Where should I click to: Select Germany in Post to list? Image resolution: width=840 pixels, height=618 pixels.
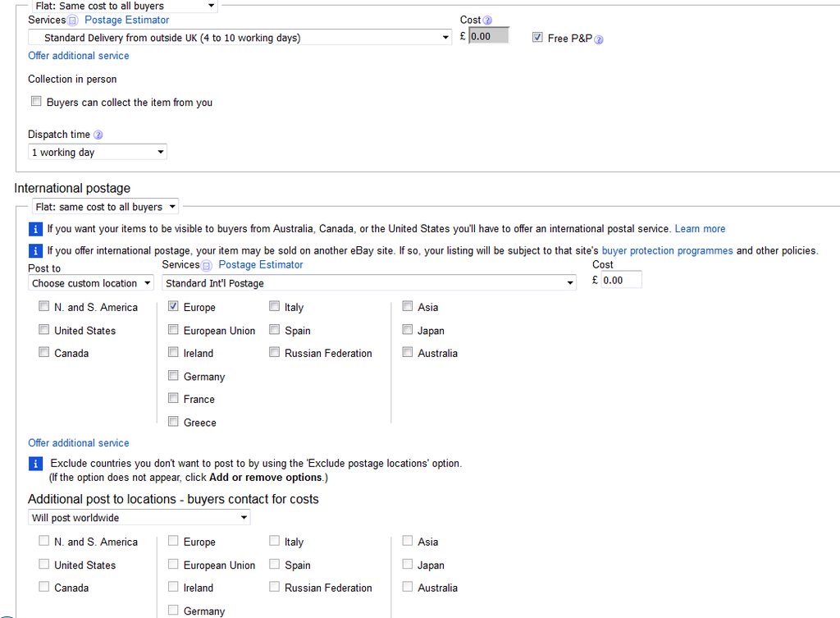point(173,375)
